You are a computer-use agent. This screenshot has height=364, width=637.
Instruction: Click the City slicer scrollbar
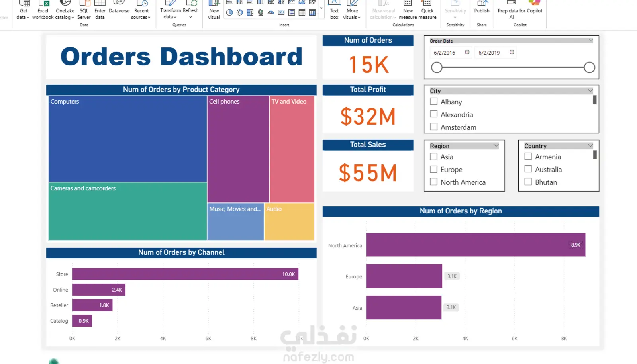594,100
